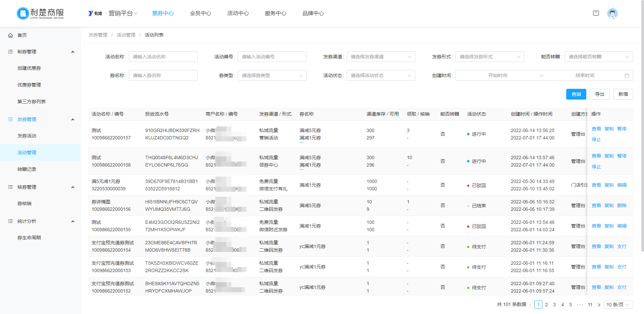Viewport: 644px width, 314px height.
Task: Click the 结束时间 date field
Action: (x=585, y=75)
